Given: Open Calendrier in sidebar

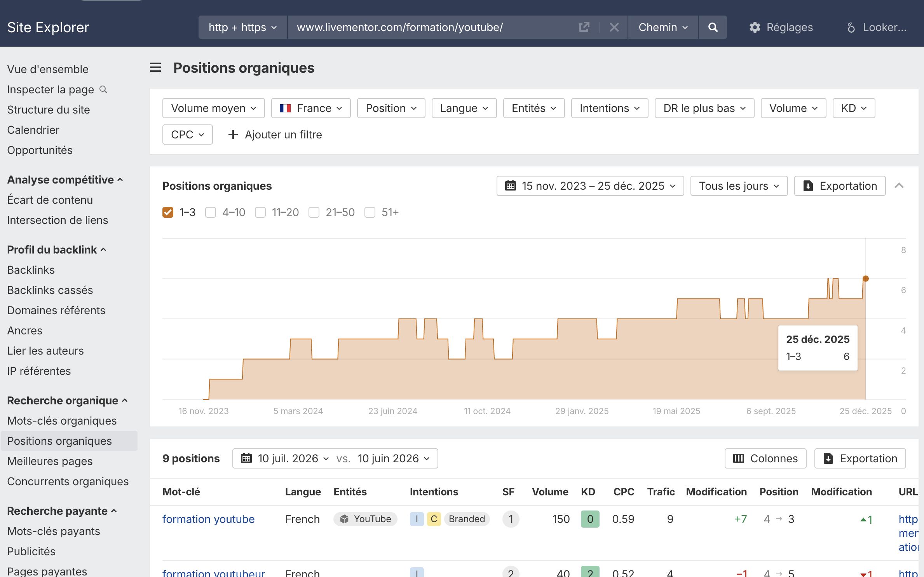Looking at the screenshot, I should coord(33,130).
